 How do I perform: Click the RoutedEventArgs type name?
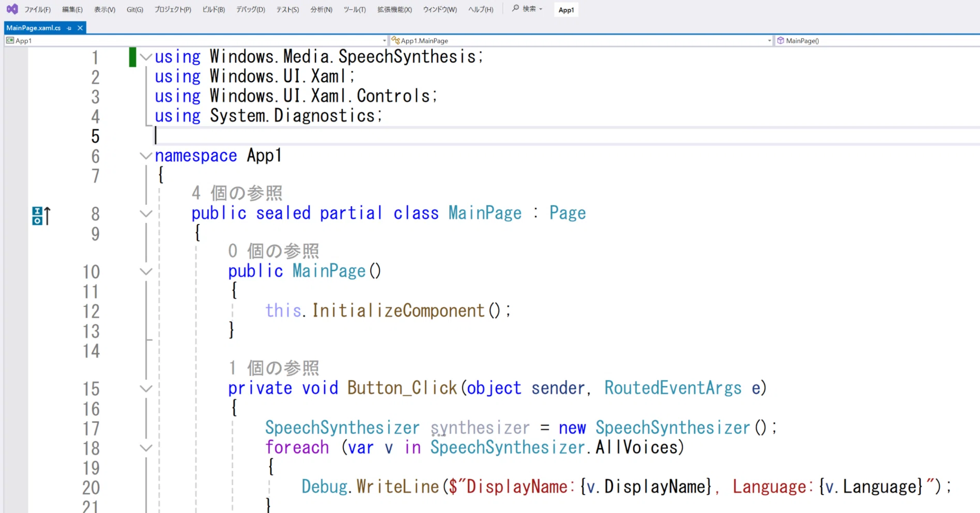point(673,388)
